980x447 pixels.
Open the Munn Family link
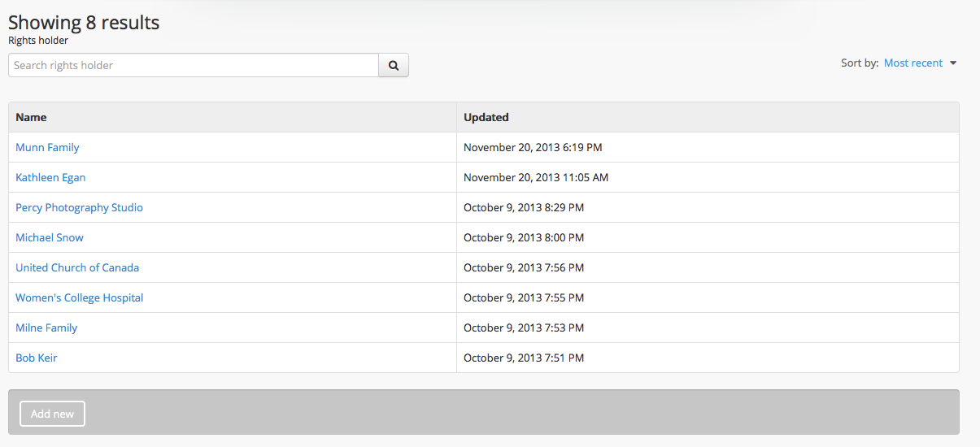(47, 148)
